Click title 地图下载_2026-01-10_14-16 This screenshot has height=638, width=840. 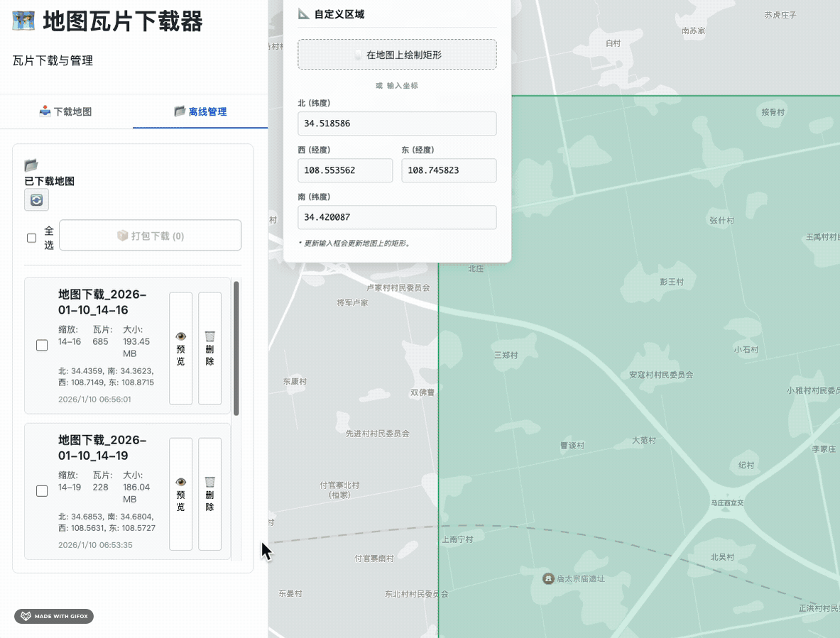click(102, 302)
